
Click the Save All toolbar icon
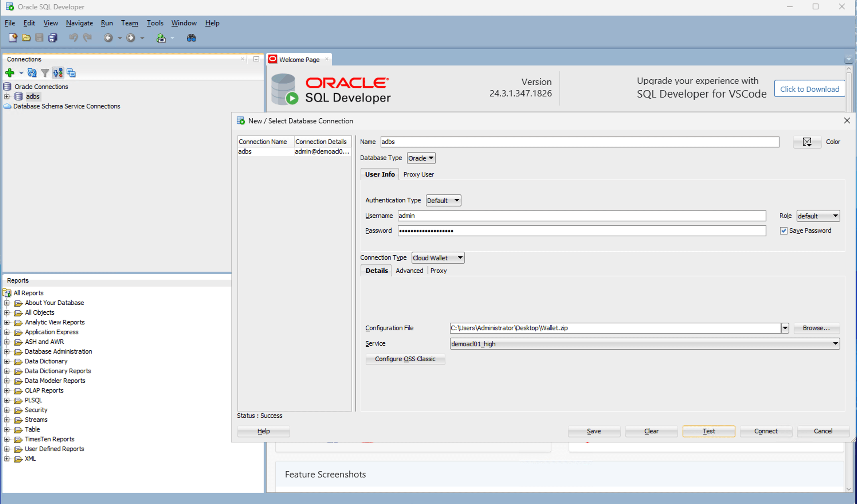(x=53, y=38)
